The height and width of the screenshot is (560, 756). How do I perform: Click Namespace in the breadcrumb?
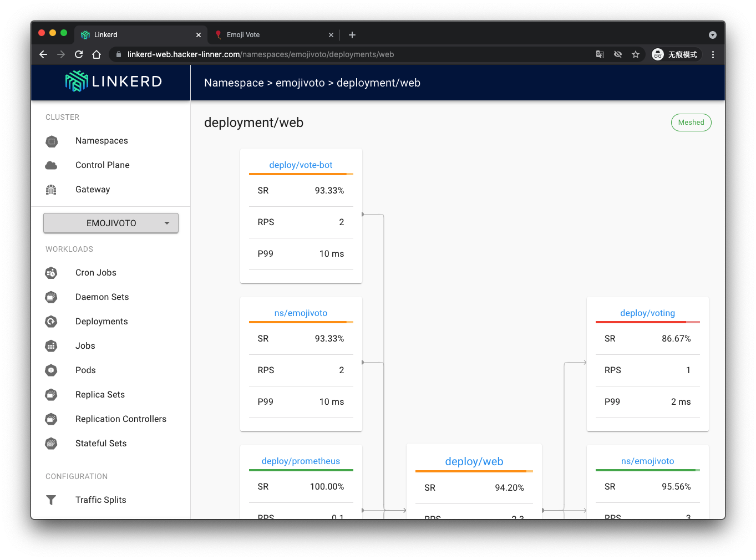coord(234,83)
